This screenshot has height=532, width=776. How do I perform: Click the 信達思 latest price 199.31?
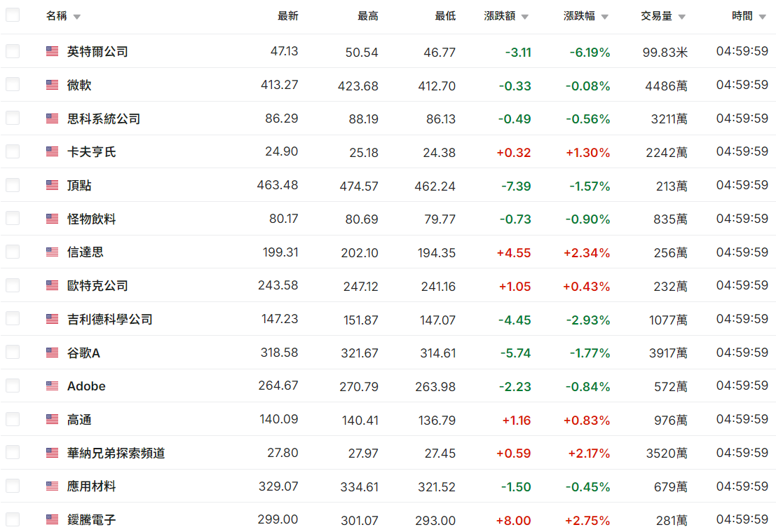(279, 252)
